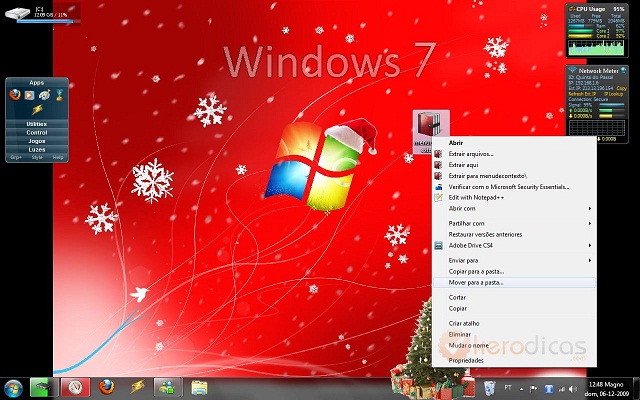Viewport: 640px width, 400px height.
Task: Click the Notepad++ icon in context menu
Action: click(x=438, y=198)
